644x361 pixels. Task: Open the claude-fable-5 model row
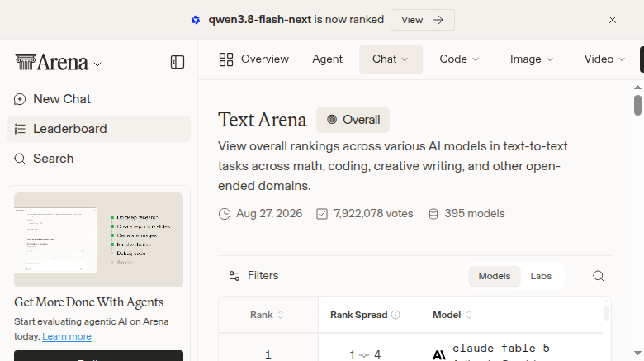(x=501, y=349)
